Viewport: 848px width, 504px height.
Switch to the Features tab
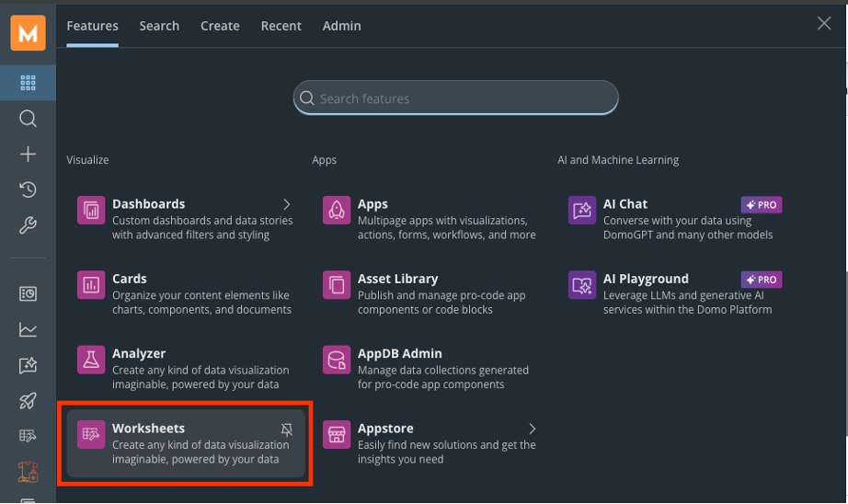[92, 26]
